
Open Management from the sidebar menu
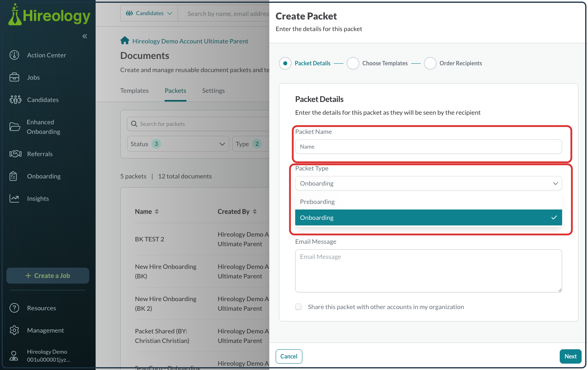pyautogui.click(x=45, y=330)
